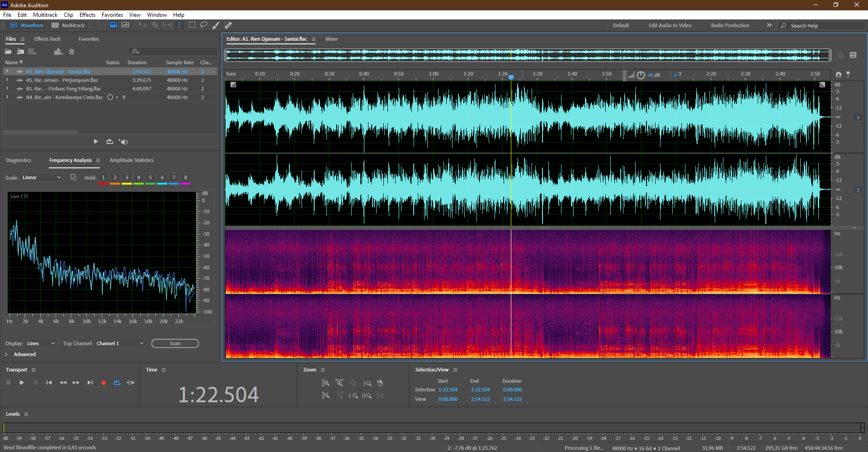The width and height of the screenshot is (868, 452).
Task: Select the Marquee Selection tool
Action: point(192,25)
